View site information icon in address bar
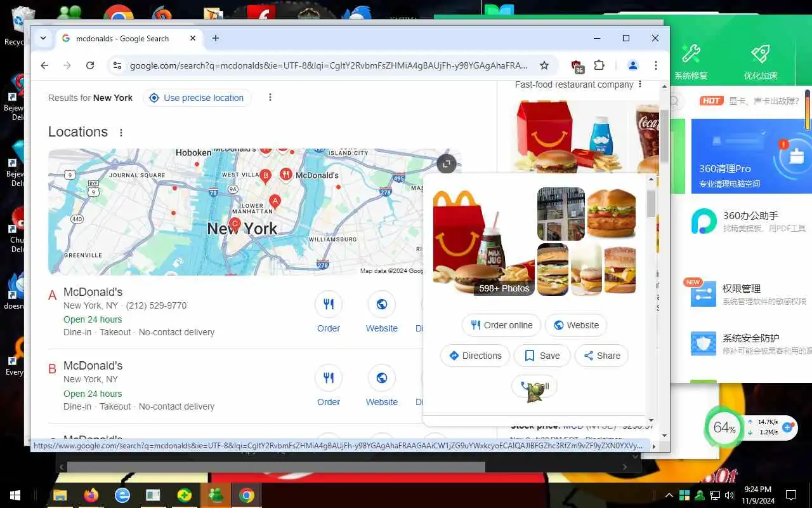The image size is (812, 508). (x=116, y=65)
